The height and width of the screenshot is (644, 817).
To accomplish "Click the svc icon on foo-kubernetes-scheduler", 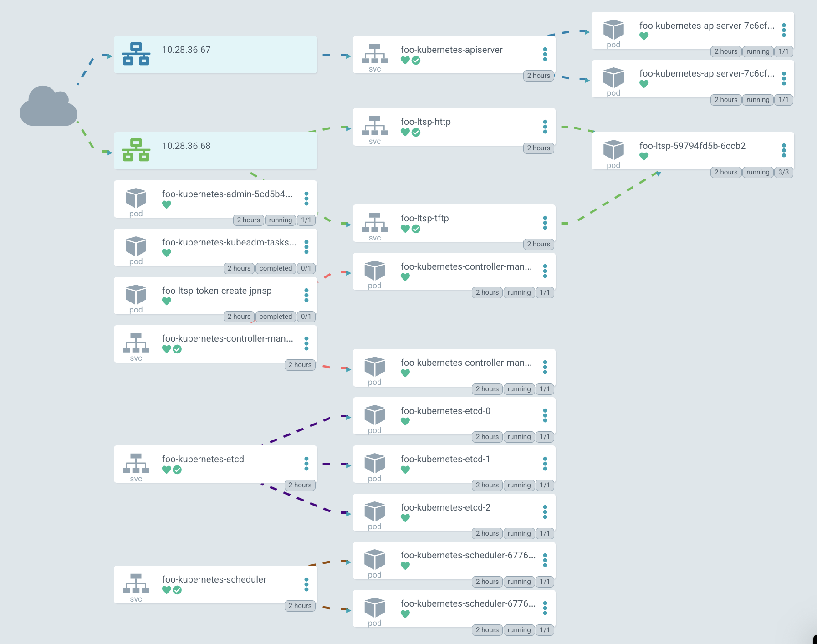I will pos(136,584).
